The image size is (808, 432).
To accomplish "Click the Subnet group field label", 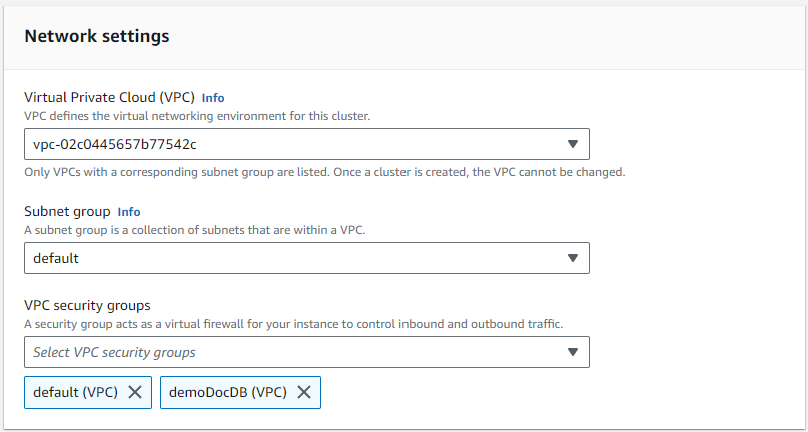I will coord(67,212).
